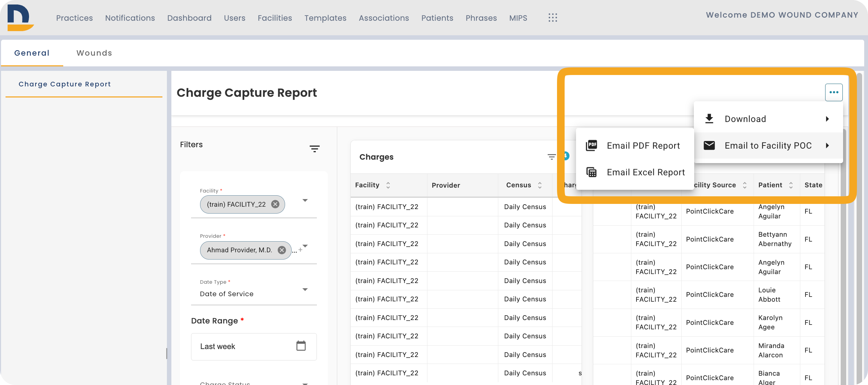This screenshot has width=868, height=385.
Task: Expand the Facility dropdown arrow
Action: (x=305, y=200)
